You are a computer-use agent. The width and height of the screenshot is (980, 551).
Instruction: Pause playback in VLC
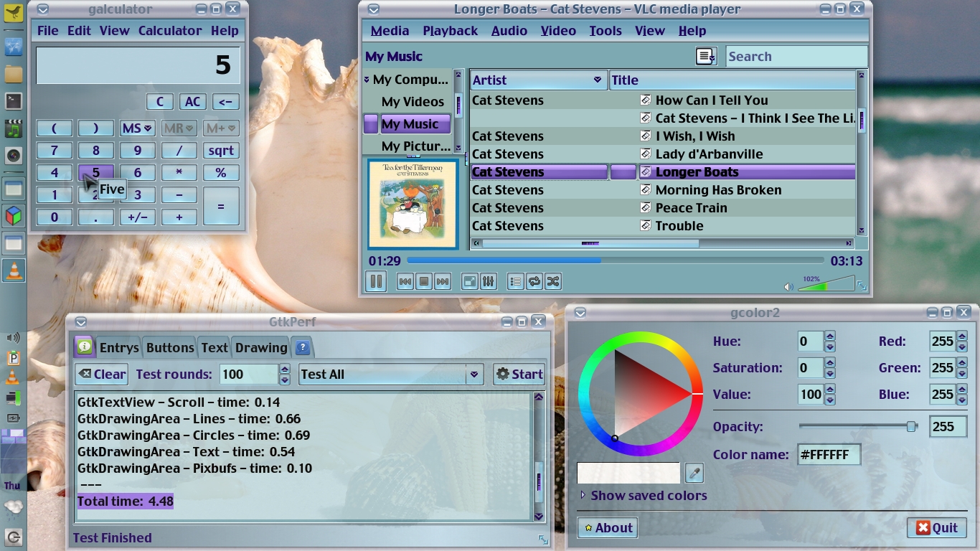pos(375,281)
